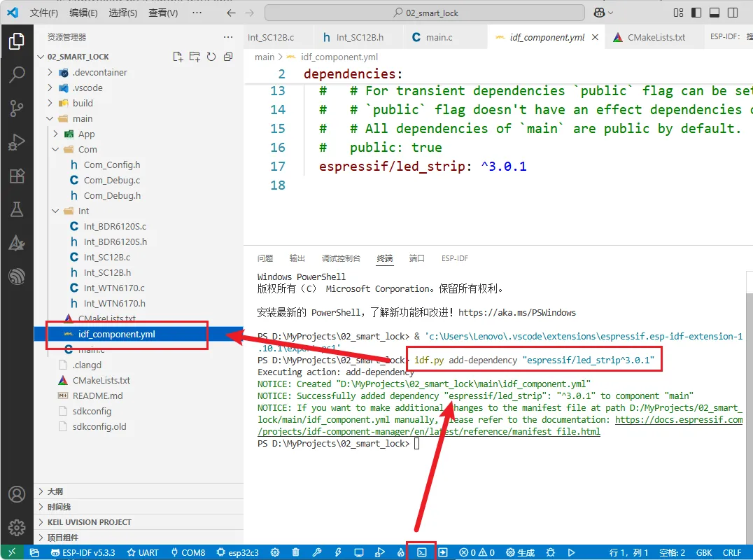
Task: Open the Extensions view in activity bar
Action: click(x=17, y=176)
